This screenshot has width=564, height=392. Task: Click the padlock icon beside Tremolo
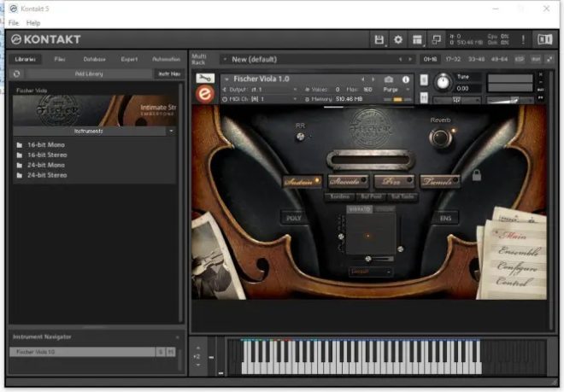tap(477, 175)
